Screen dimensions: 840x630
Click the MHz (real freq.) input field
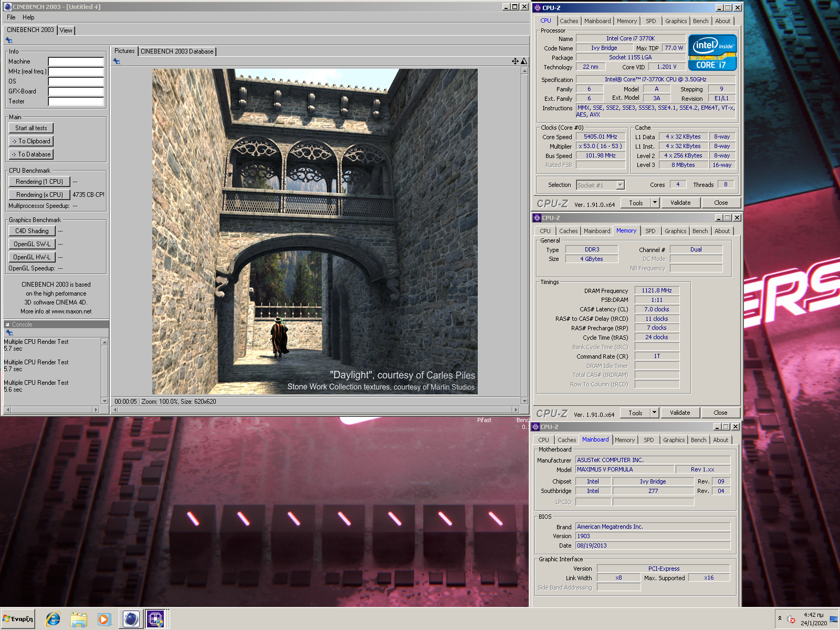76,71
